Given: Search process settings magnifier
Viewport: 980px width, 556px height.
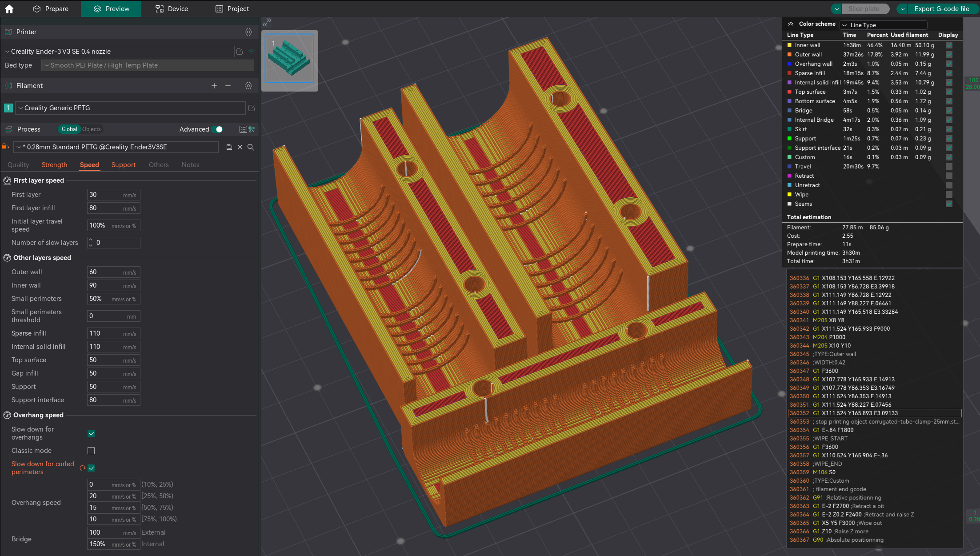Looking at the screenshot, I should click(x=251, y=147).
